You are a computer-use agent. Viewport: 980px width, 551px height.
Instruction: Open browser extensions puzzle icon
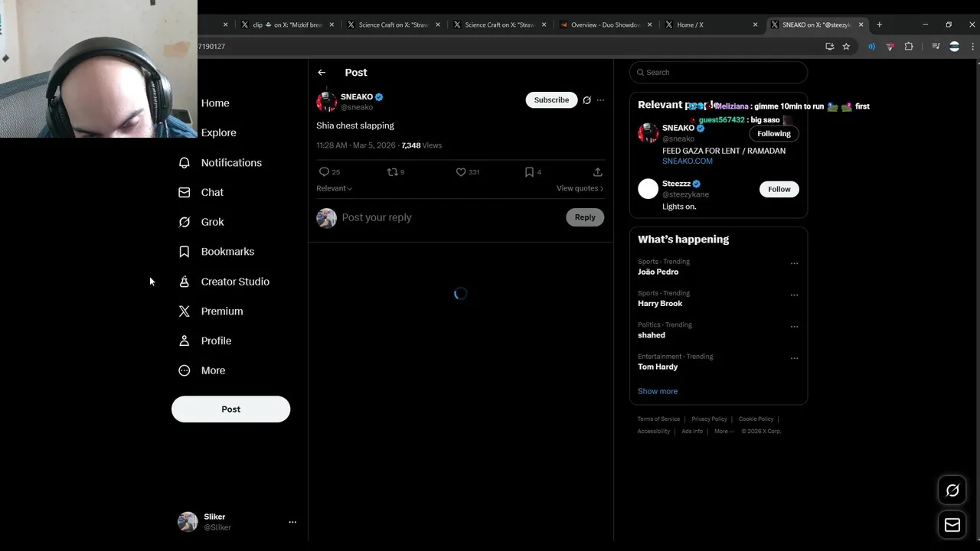coord(909,47)
